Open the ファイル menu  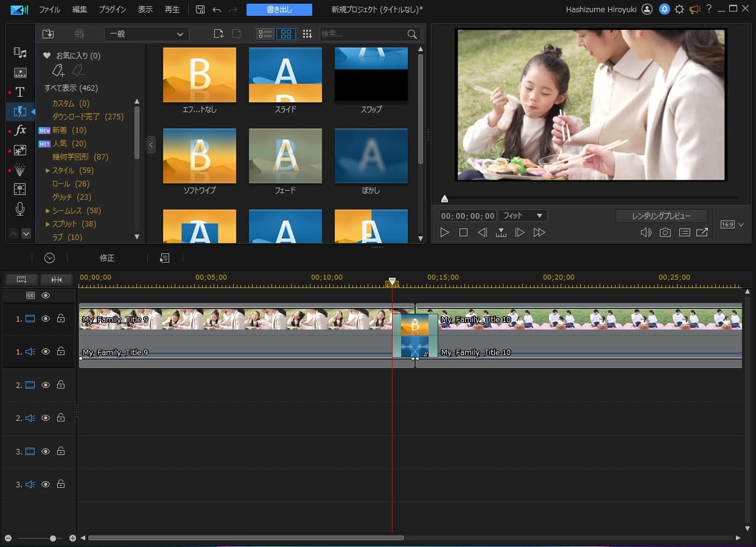point(49,10)
